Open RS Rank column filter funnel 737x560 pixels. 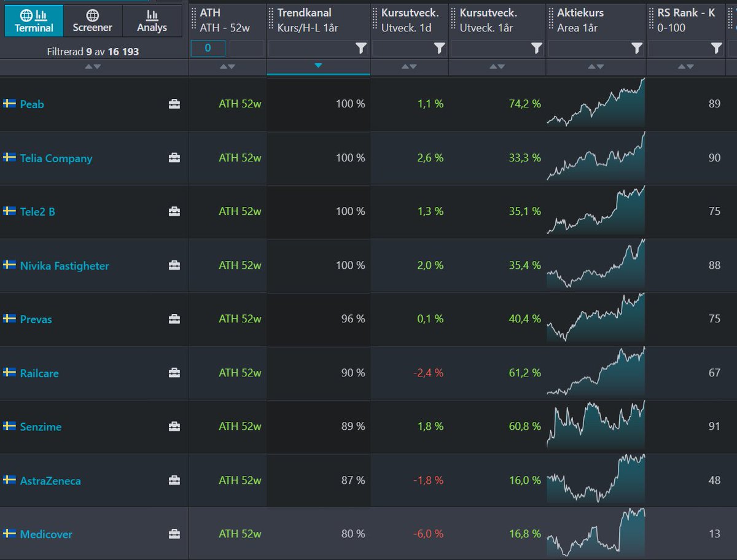(717, 49)
